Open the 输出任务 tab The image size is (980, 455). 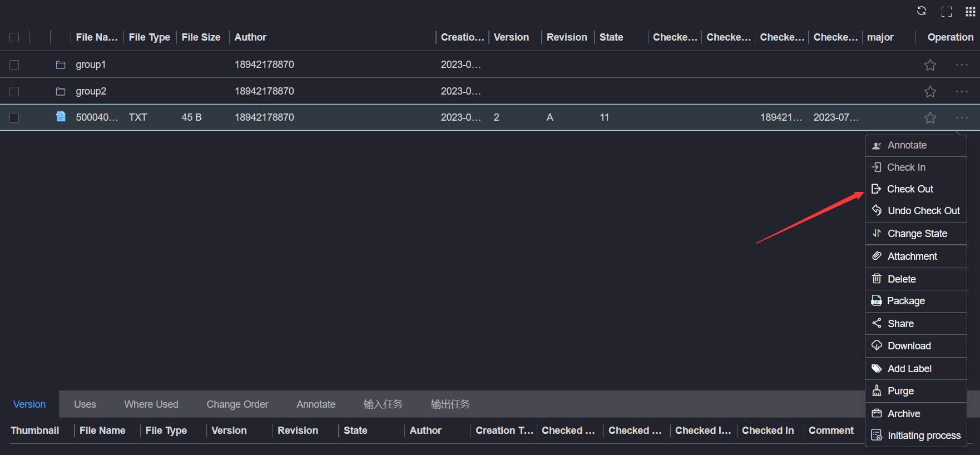coord(451,404)
